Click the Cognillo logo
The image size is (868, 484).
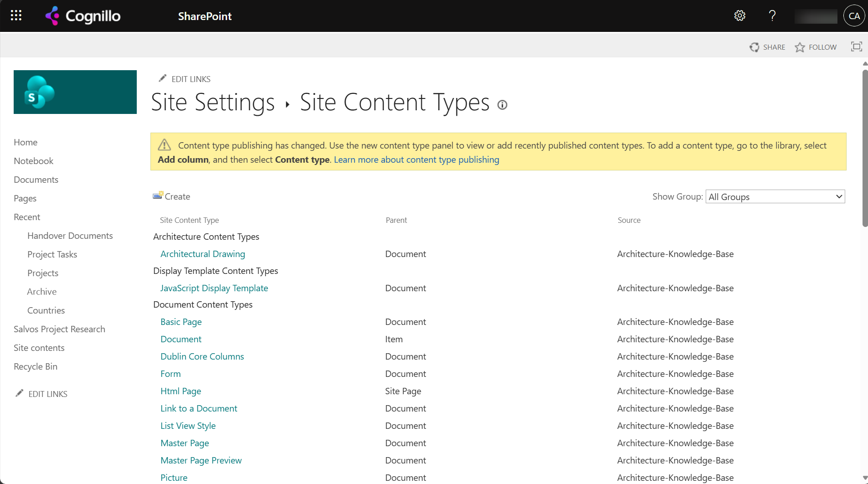[83, 16]
